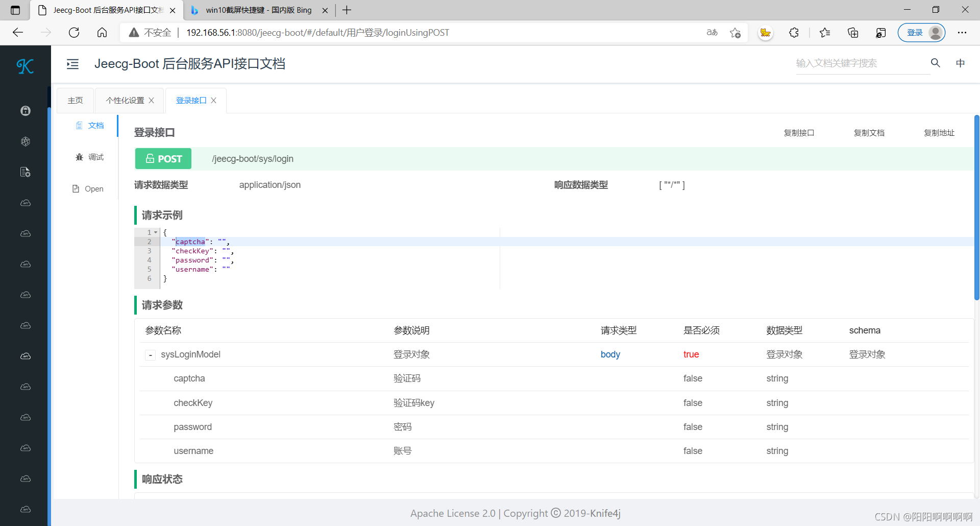Click the translate page icon
This screenshot has width=980, height=526.
point(712,33)
